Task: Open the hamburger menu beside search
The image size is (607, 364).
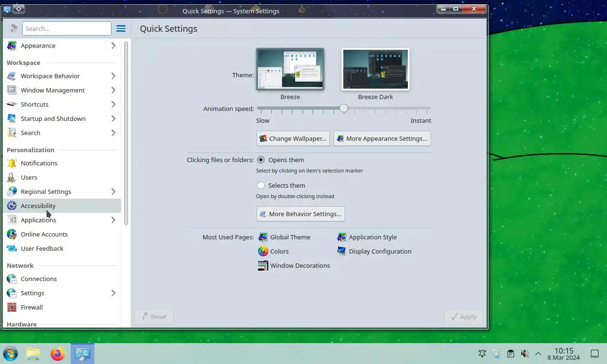Action: click(121, 28)
